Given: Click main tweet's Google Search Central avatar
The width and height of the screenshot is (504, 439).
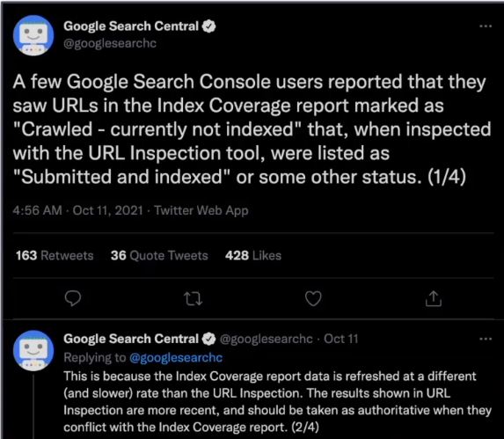Looking at the screenshot, I should pos(33,36).
